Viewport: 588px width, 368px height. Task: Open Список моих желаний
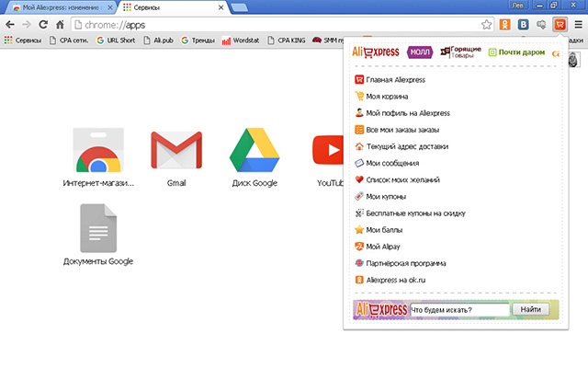pyautogui.click(x=397, y=180)
